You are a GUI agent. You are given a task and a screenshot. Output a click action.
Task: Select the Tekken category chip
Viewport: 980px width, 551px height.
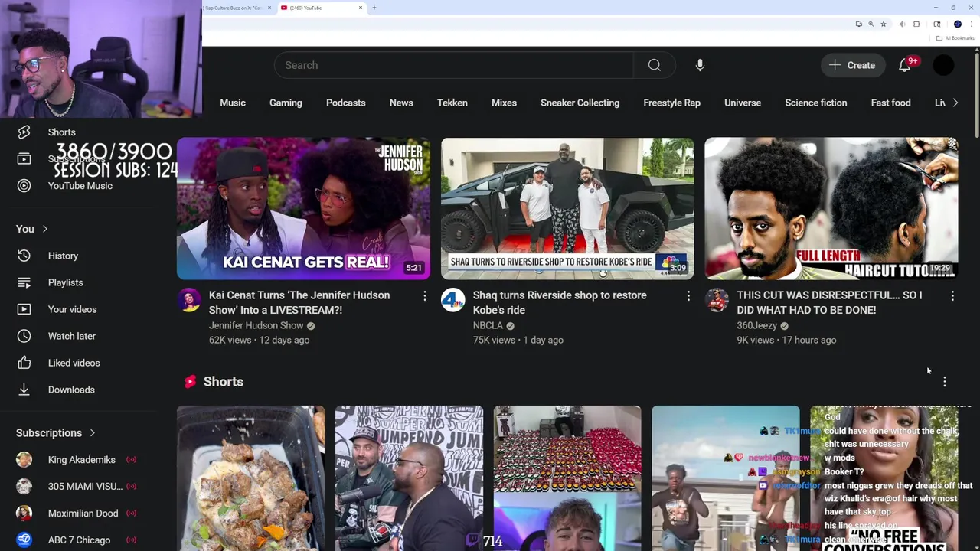click(x=452, y=103)
